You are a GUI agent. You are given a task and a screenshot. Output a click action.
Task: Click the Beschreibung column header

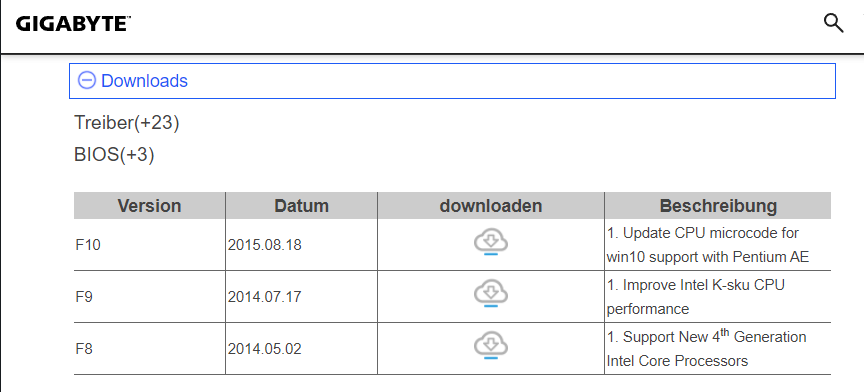coord(718,206)
